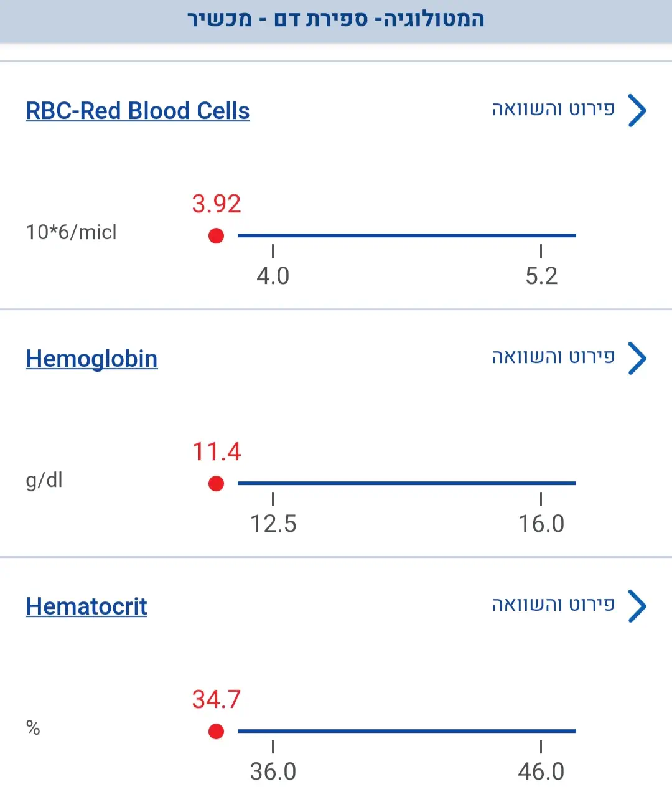Select 'פירוט והשוואה' for RBC-Red Blood Cells
672x802 pixels.
553,110
